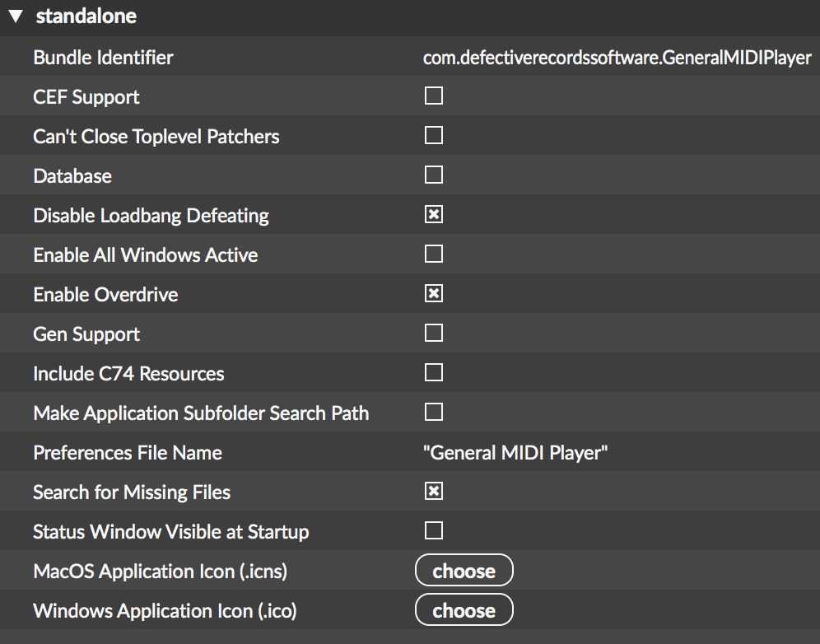This screenshot has width=820, height=644.
Task: Toggle Make Application Subfolder Search Path
Action: (x=434, y=413)
